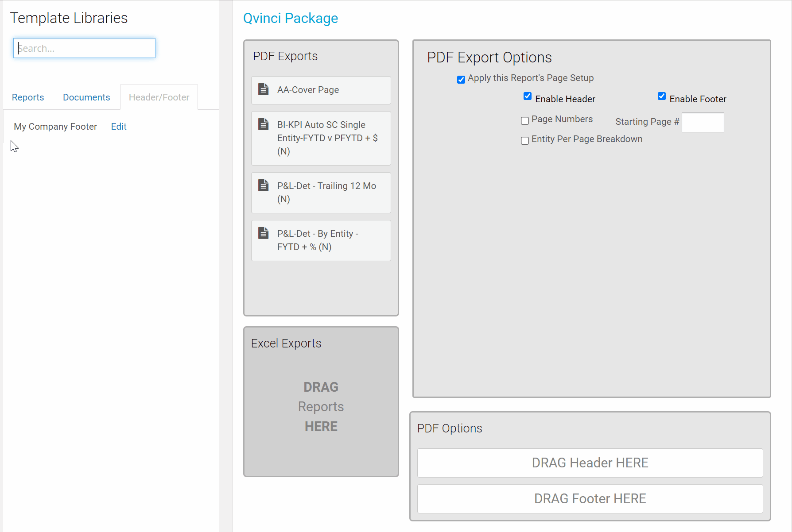Image resolution: width=792 pixels, height=532 pixels.
Task: Click the DRAG Header HERE drop zone
Action: (590, 463)
